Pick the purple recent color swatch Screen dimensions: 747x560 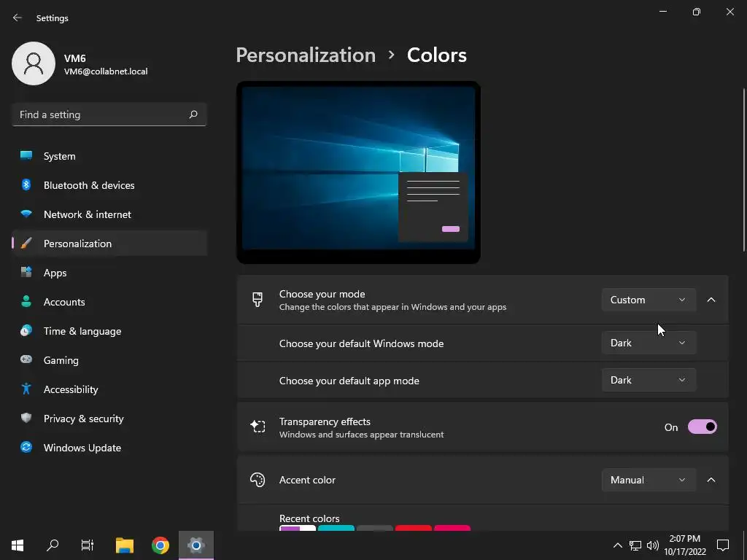(298, 528)
